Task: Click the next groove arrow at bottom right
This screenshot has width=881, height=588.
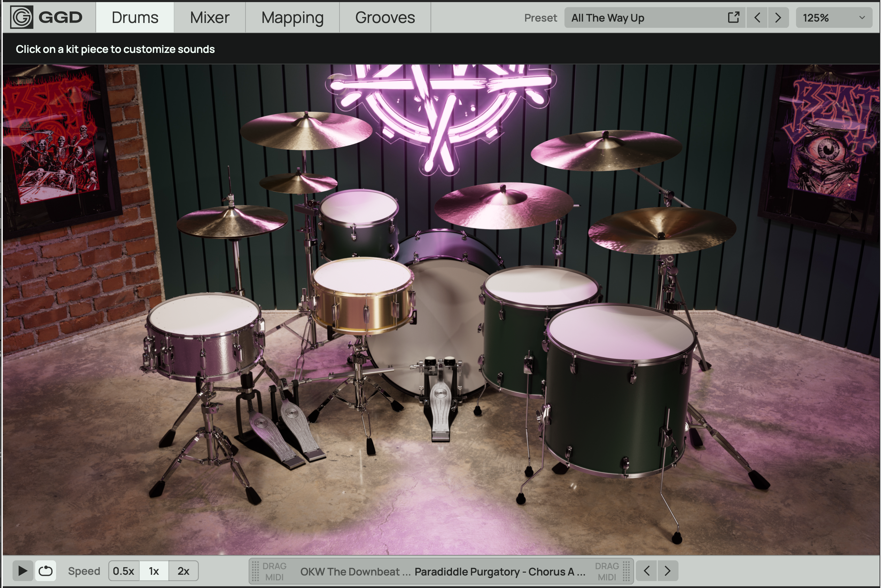Action: click(668, 570)
